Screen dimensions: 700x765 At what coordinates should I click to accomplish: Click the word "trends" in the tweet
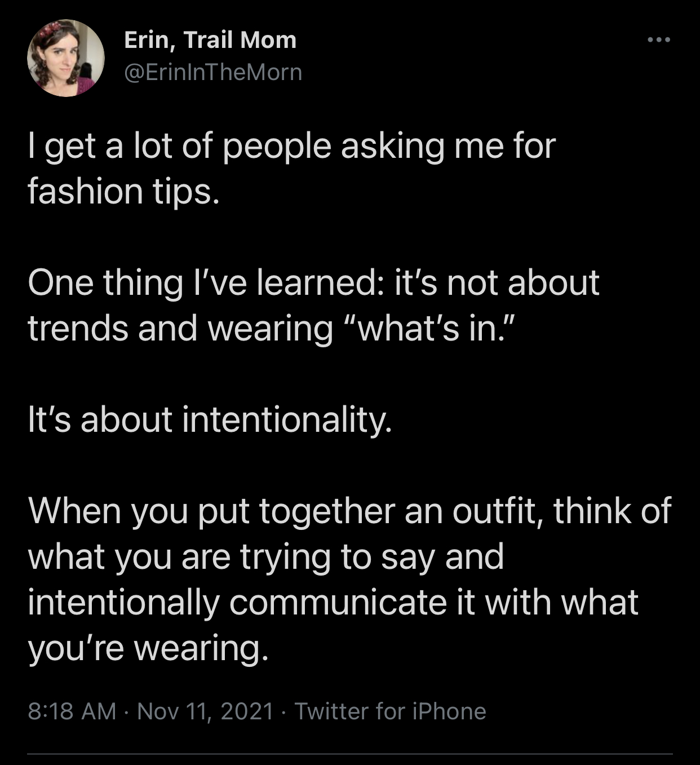click(x=78, y=329)
